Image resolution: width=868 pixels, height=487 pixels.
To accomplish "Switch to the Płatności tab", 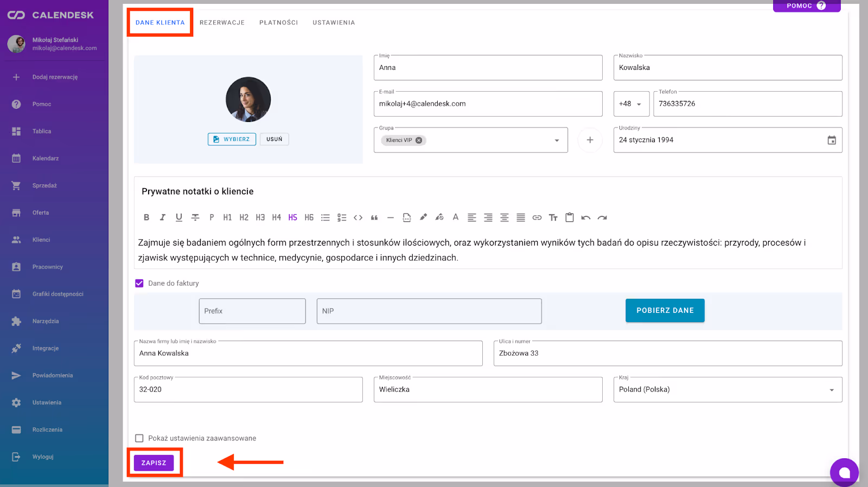I will (279, 23).
